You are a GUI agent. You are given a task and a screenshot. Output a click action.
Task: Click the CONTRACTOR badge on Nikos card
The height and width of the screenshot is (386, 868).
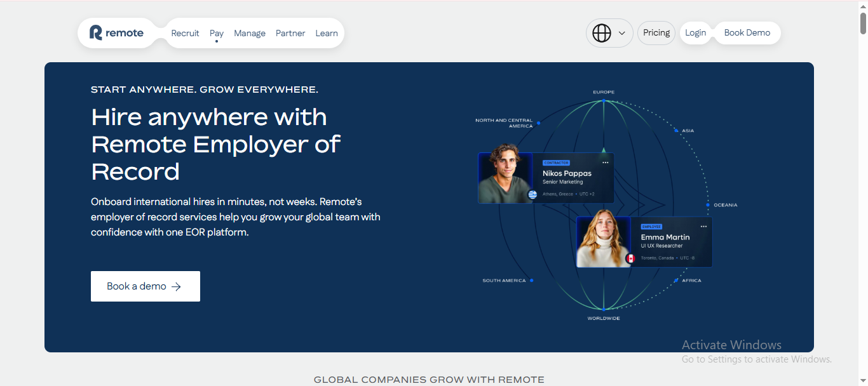point(556,163)
